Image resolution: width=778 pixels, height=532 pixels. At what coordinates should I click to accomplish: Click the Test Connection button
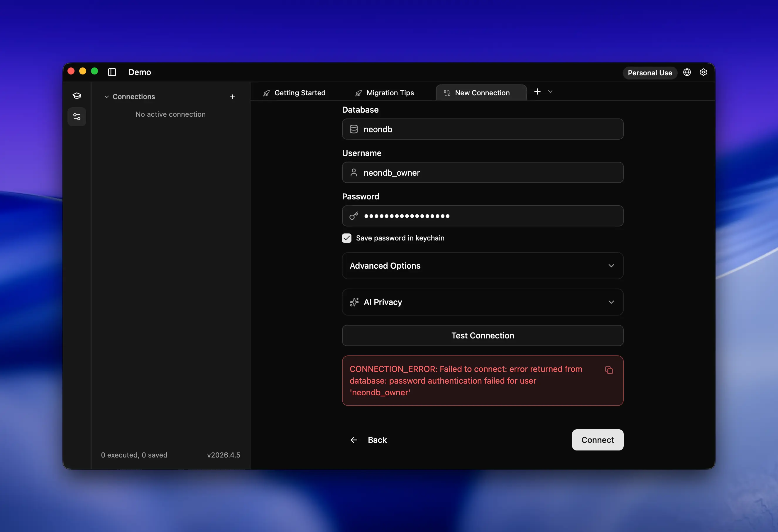(x=482, y=335)
